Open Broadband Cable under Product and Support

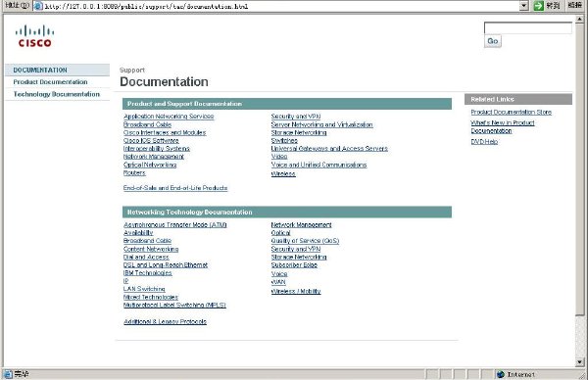click(x=147, y=124)
